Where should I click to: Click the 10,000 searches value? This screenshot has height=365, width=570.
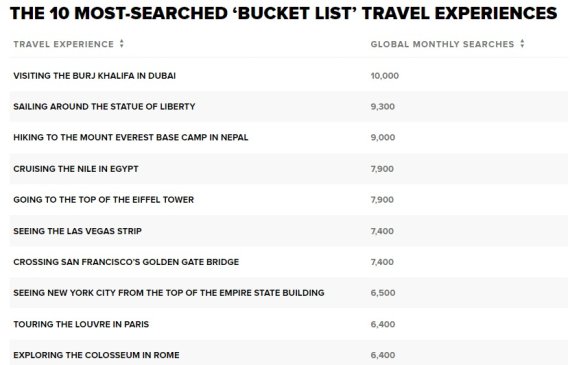click(x=385, y=76)
